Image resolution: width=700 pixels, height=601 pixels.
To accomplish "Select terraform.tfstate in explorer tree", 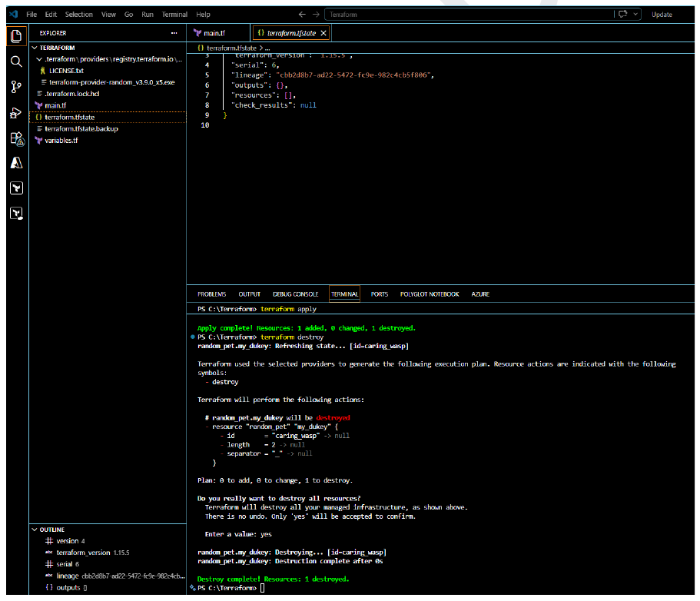I will [x=107, y=117].
